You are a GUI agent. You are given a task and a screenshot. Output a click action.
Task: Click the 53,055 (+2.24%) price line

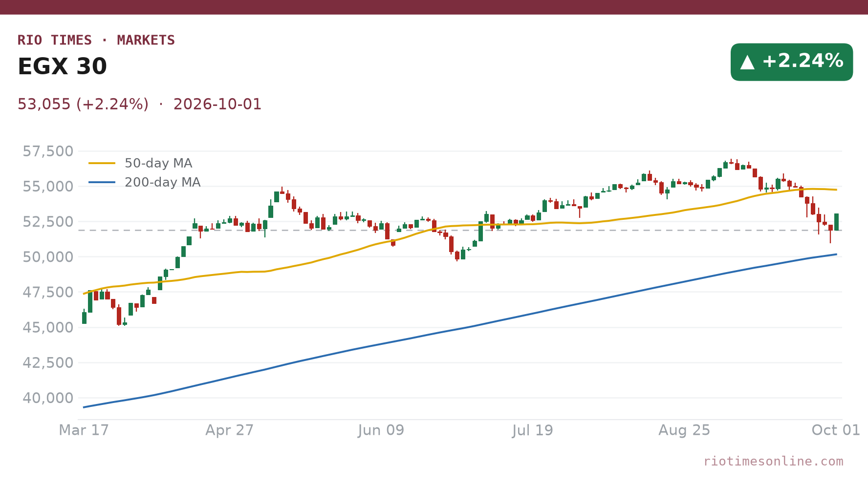83,104
